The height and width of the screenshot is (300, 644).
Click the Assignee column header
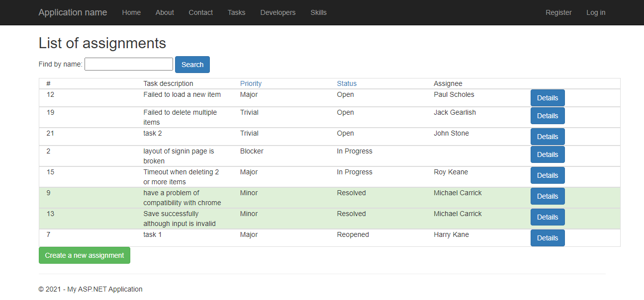pyautogui.click(x=448, y=83)
